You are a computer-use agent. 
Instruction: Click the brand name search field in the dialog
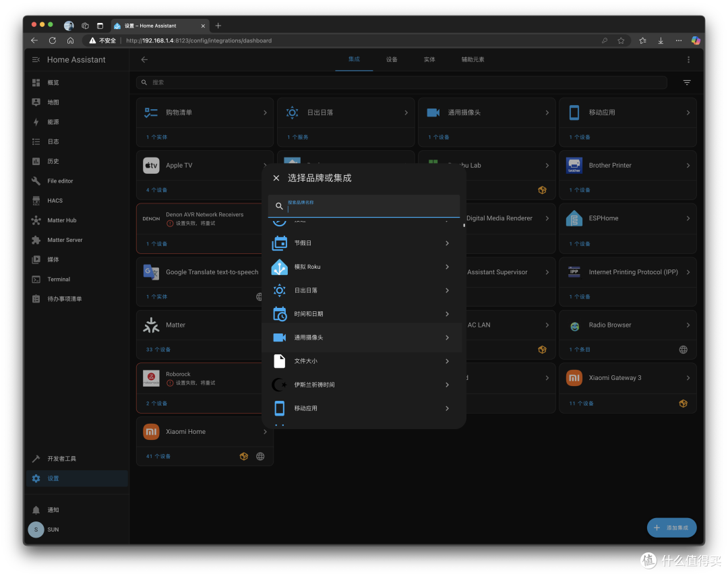[x=363, y=206]
